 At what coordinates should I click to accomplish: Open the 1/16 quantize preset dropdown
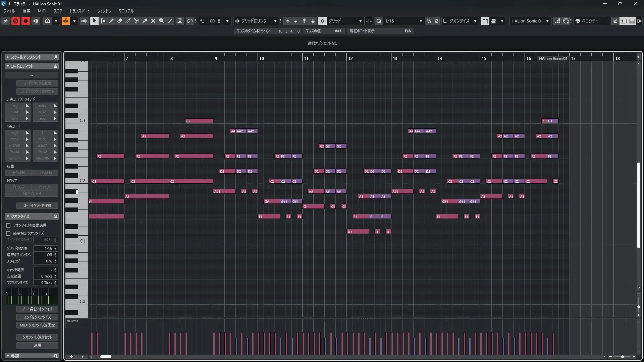(x=421, y=21)
